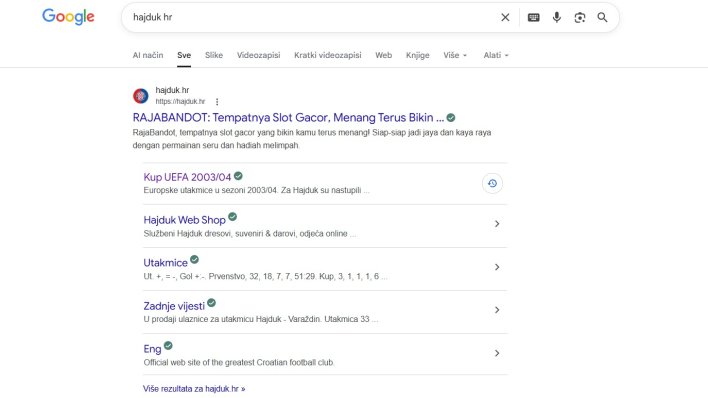This screenshot has height=398, width=708.
Task: Click the verified badge next to Kup UEFA 2003/04
Action: click(x=238, y=176)
